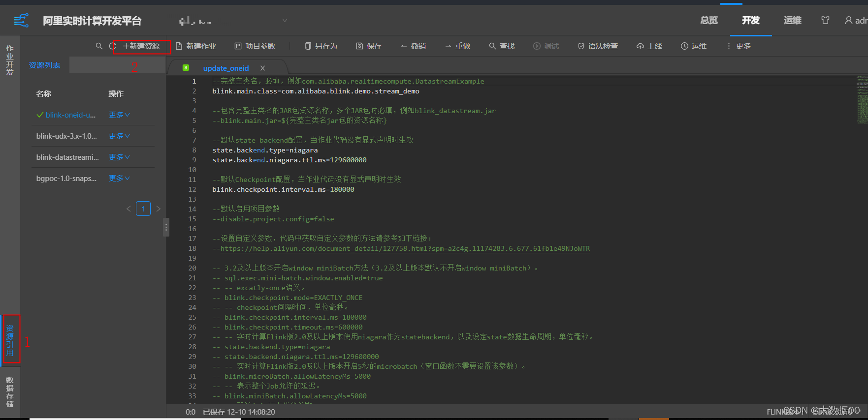
Task: Run 语法检查 syntax check
Action: [x=598, y=46]
